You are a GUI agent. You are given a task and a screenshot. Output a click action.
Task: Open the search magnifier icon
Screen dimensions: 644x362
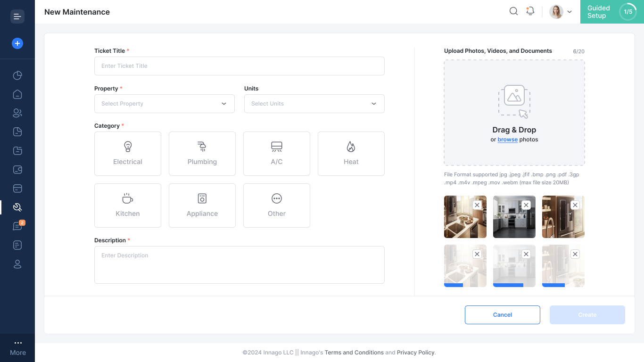(x=513, y=11)
